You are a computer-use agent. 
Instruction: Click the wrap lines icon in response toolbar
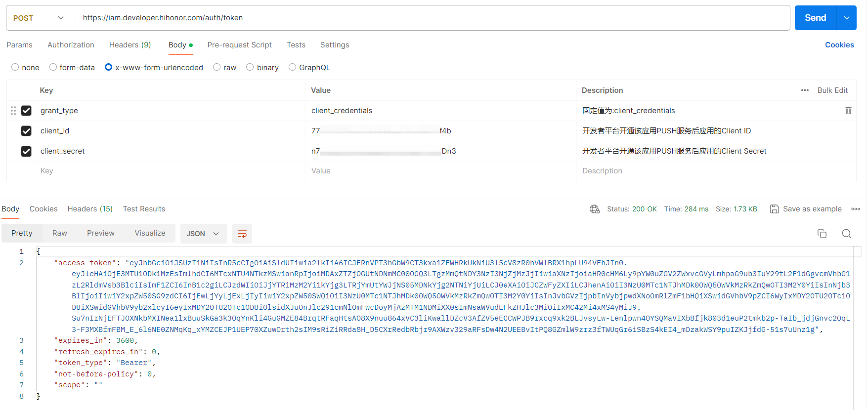tap(242, 234)
